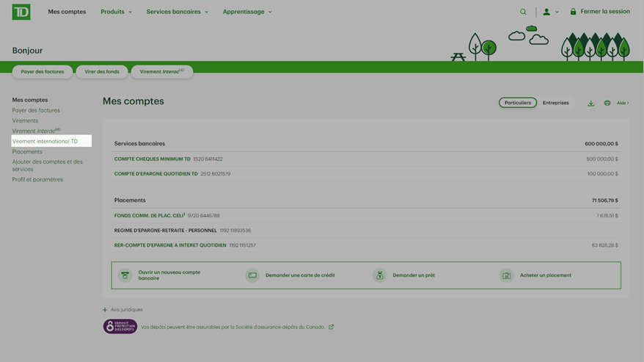Open FONDS COMM. DE PLAC. CELI account
The image size is (644, 362).
150,216
